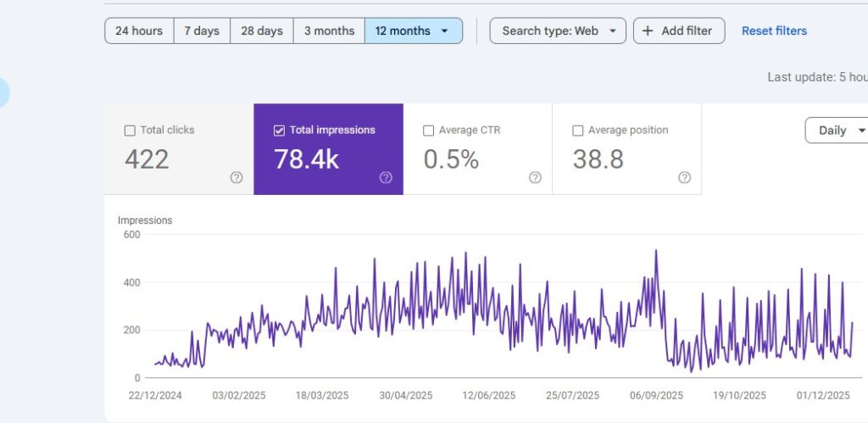Open the Search type: Web dropdown
Screen dimensions: 868x423
point(558,31)
